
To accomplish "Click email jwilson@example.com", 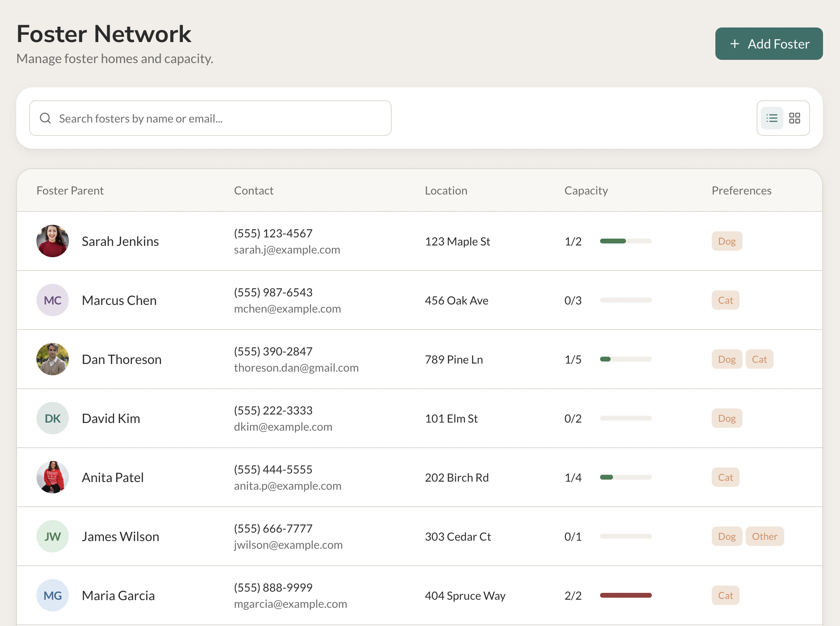I will (x=288, y=545).
